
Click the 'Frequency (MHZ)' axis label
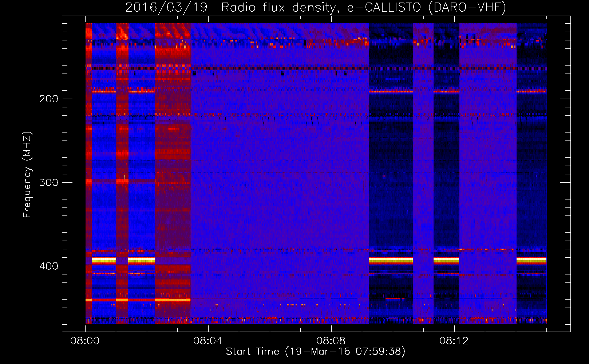pyautogui.click(x=27, y=174)
